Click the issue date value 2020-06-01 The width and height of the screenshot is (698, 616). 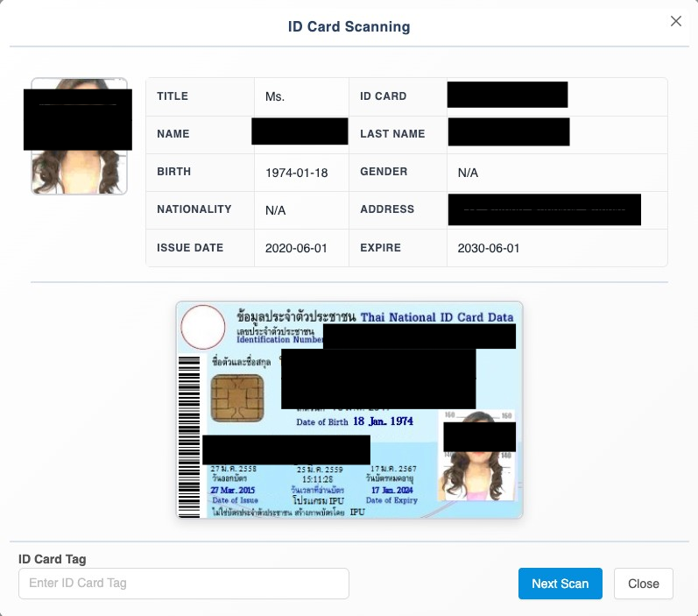click(296, 248)
